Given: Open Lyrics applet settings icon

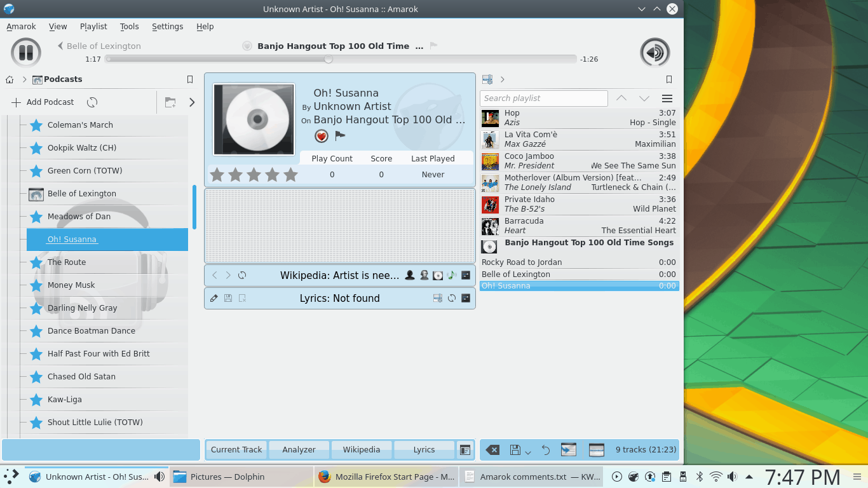Looking at the screenshot, I should (x=466, y=298).
